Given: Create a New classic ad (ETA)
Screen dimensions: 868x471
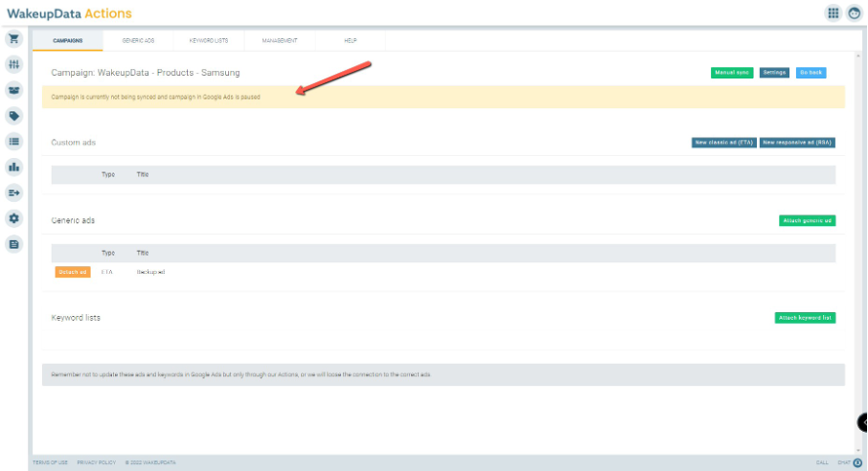Looking at the screenshot, I should (724, 143).
